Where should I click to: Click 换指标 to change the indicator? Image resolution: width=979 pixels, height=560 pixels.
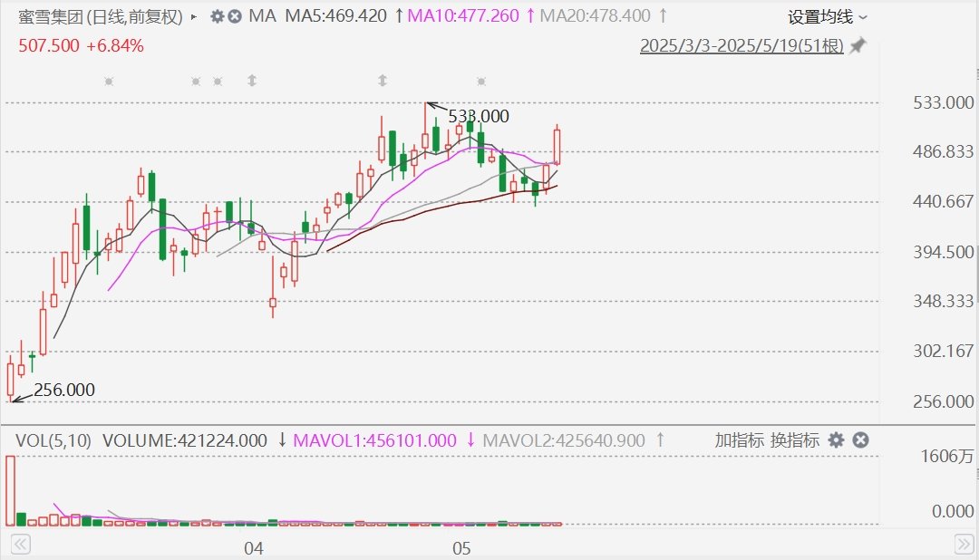tap(795, 440)
